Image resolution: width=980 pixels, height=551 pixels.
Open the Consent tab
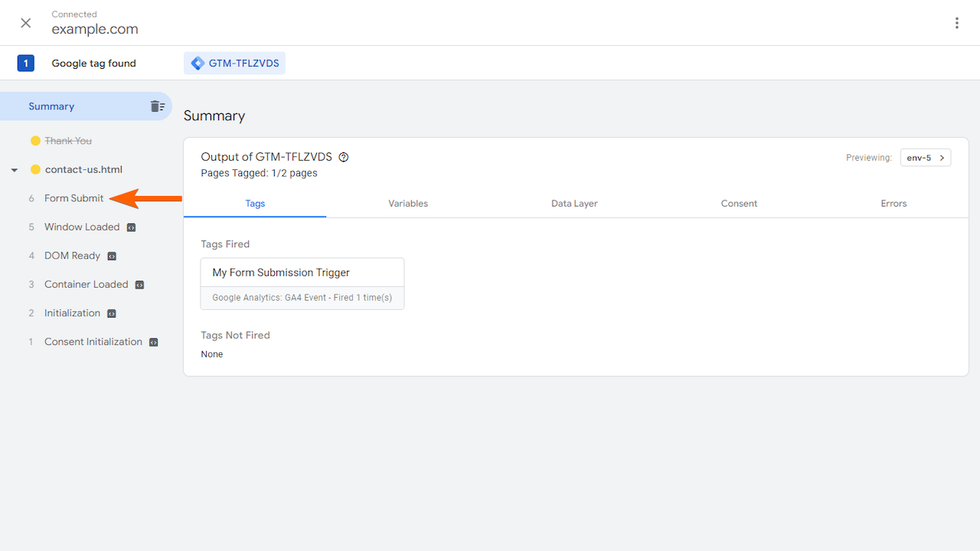pos(738,204)
